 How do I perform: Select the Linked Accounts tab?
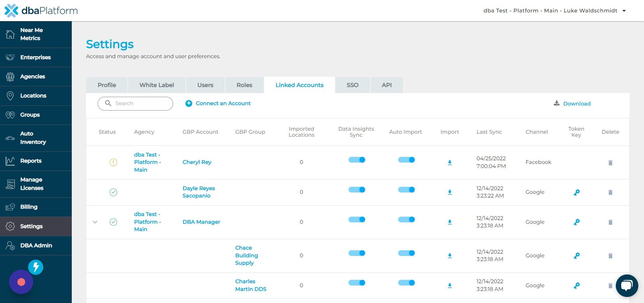tap(300, 85)
